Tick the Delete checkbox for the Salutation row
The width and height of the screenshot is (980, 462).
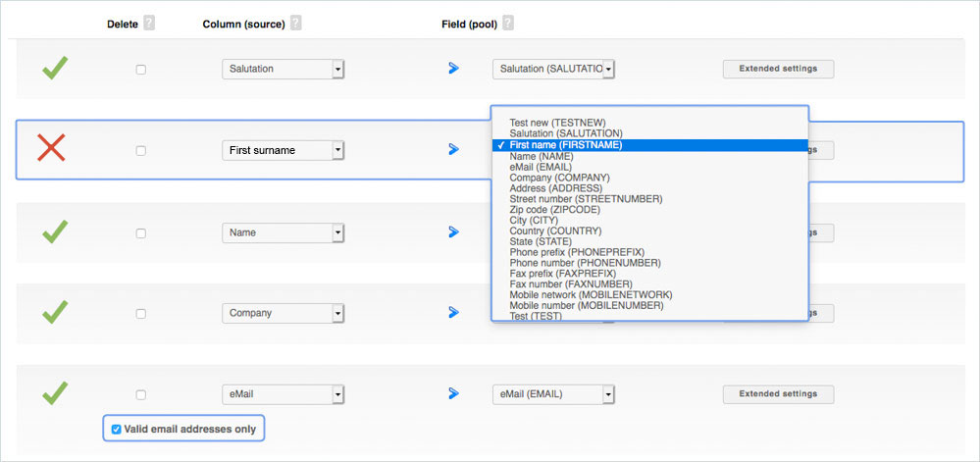(x=141, y=70)
